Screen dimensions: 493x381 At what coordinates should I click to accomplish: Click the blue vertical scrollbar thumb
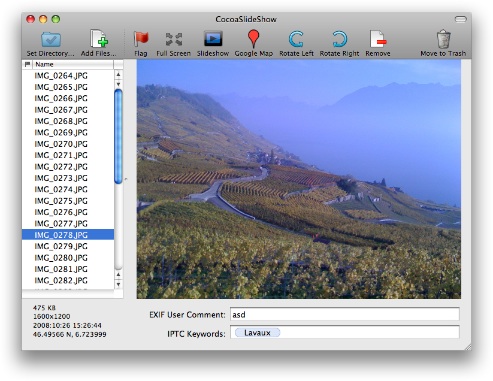[118, 137]
